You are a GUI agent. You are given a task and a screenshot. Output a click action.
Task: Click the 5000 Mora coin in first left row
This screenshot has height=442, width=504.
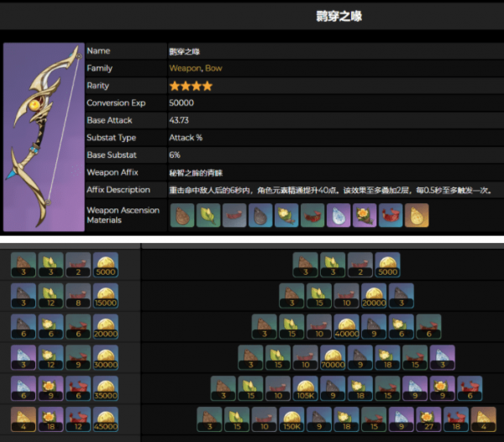[106, 265]
